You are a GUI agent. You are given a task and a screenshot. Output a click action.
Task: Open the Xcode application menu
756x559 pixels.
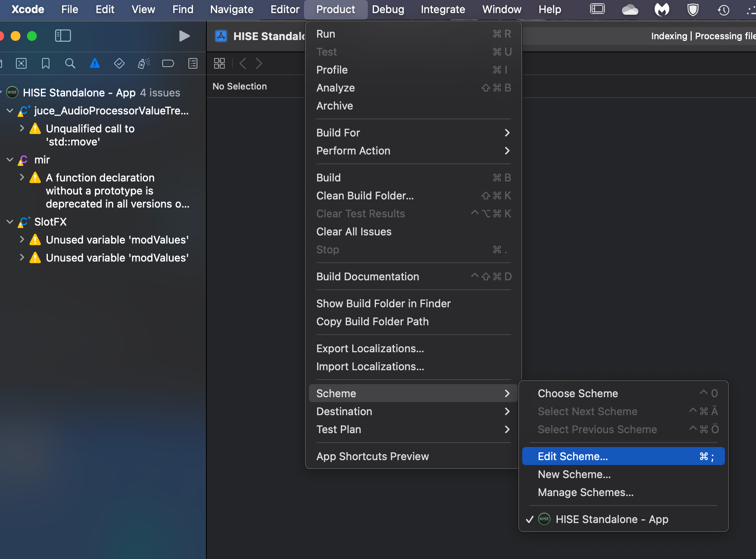[28, 9]
